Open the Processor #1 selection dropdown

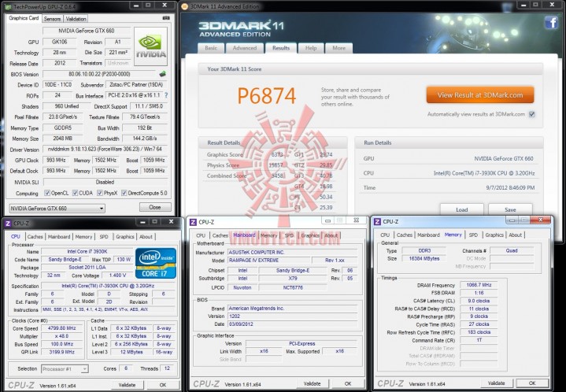[65, 369]
